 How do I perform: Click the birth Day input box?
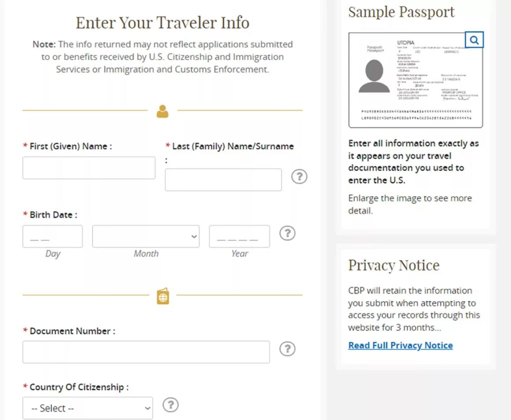(x=52, y=237)
